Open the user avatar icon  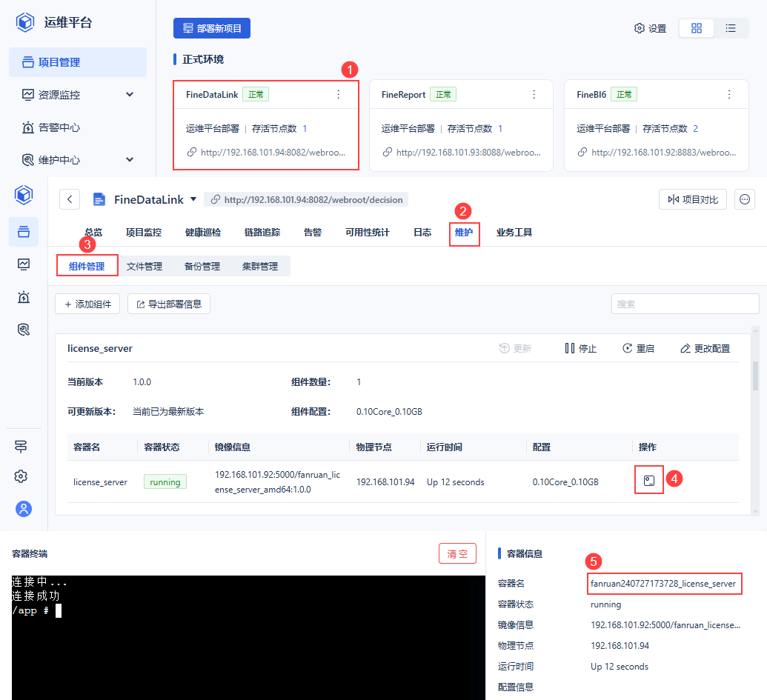[x=24, y=509]
